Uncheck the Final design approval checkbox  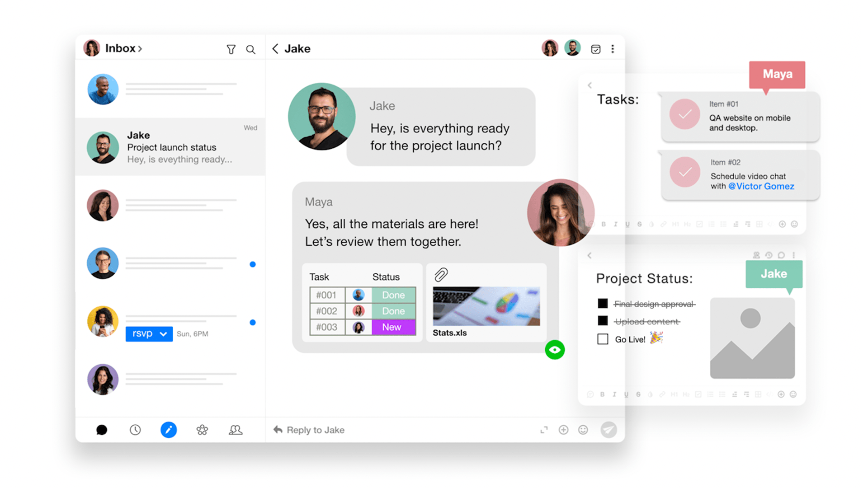pos(603,304)
